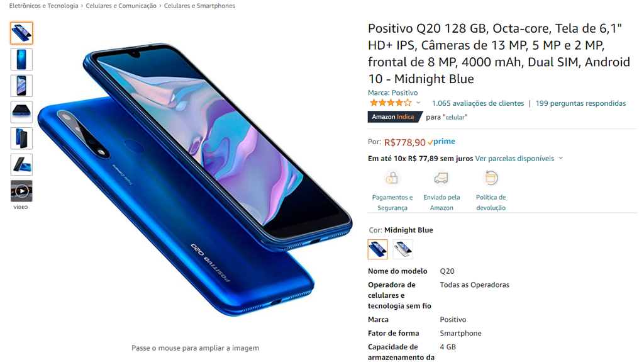Click the Prime badge beside the price
The image size is (644, 362).
click(x=441, y=142)
